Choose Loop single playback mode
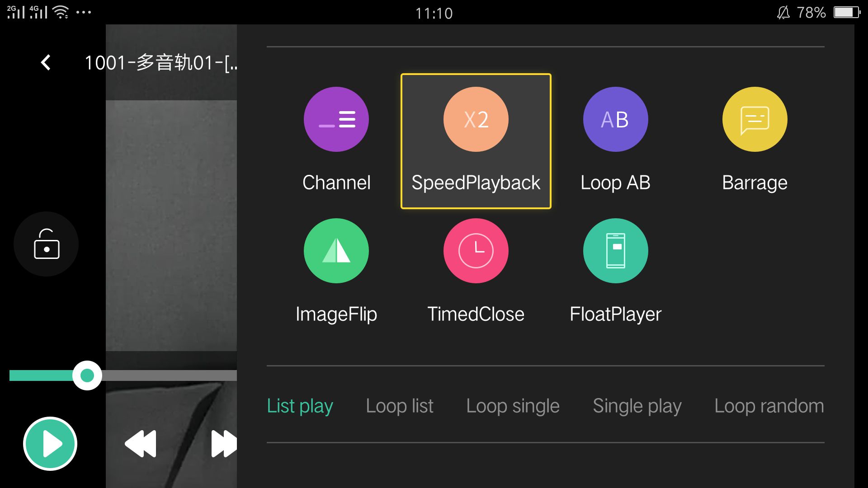The height and width of the screenshot is (488, 868). 513,406
